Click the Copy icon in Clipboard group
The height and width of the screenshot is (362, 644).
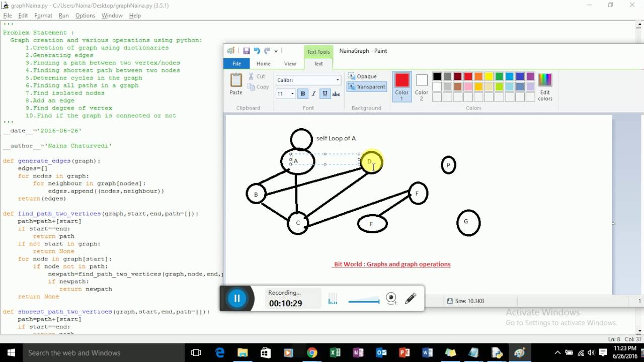click(x=252, y=87)
